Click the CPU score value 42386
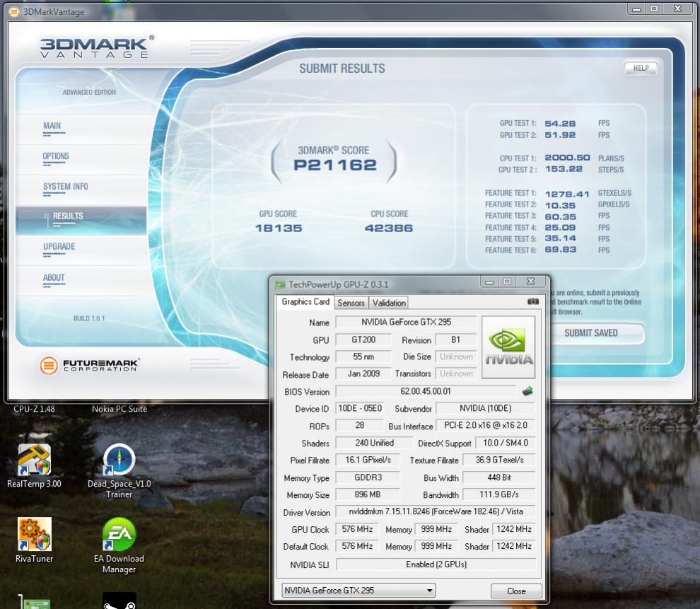 tap(389, 228)
